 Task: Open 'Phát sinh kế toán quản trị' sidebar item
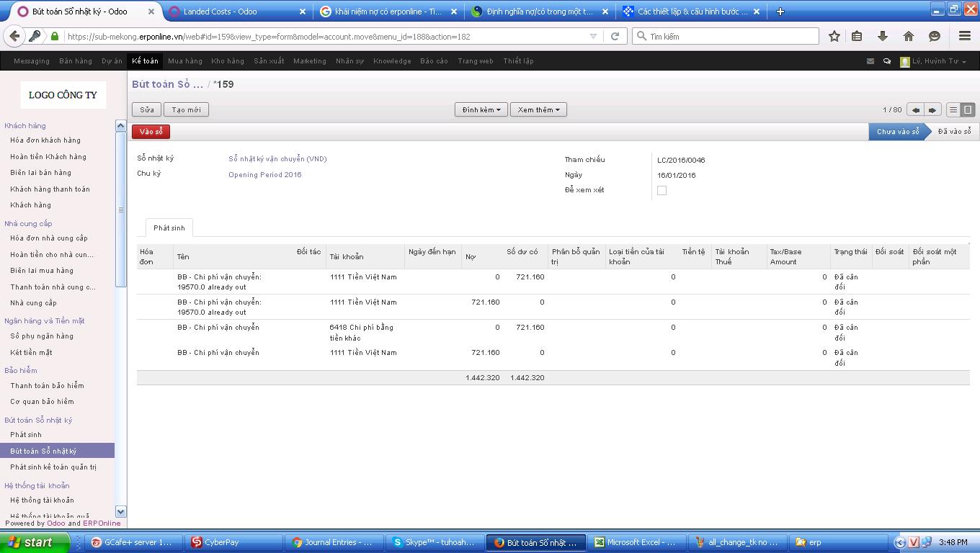[x=53, y=467]
